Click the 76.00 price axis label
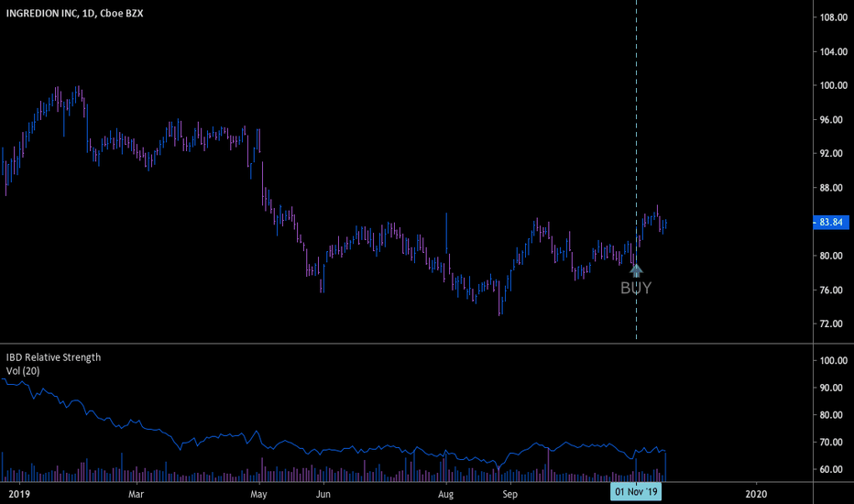854x504 pixels. 831,290
